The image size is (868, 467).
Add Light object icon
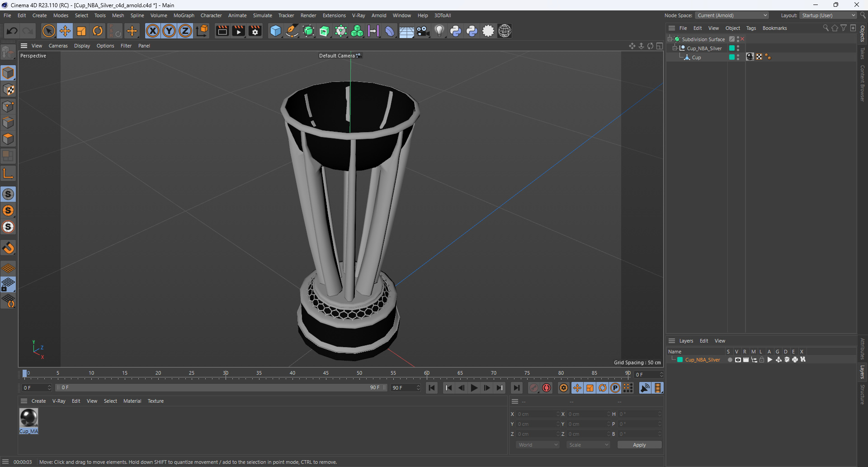[439, 31]
